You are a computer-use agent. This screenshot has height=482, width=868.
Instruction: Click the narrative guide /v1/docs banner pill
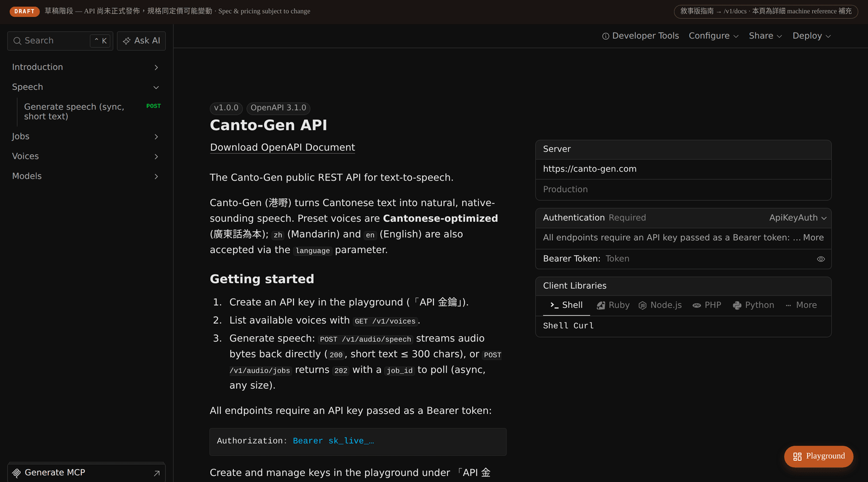[765, 11]
